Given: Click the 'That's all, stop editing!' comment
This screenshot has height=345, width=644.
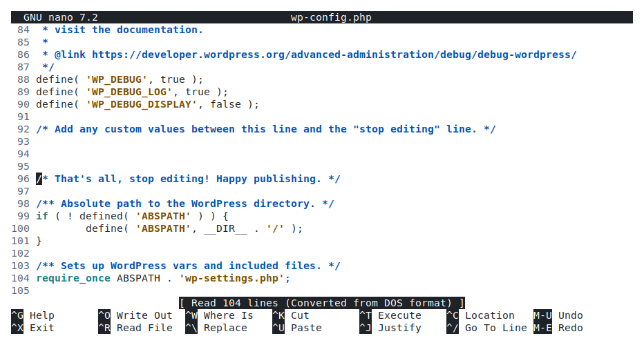Looking at the screenshot, I should pyautogui.click(x=188, y=179).
